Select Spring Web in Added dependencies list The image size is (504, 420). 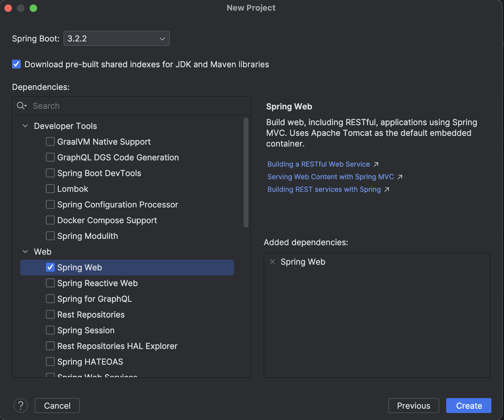[303, 262]
